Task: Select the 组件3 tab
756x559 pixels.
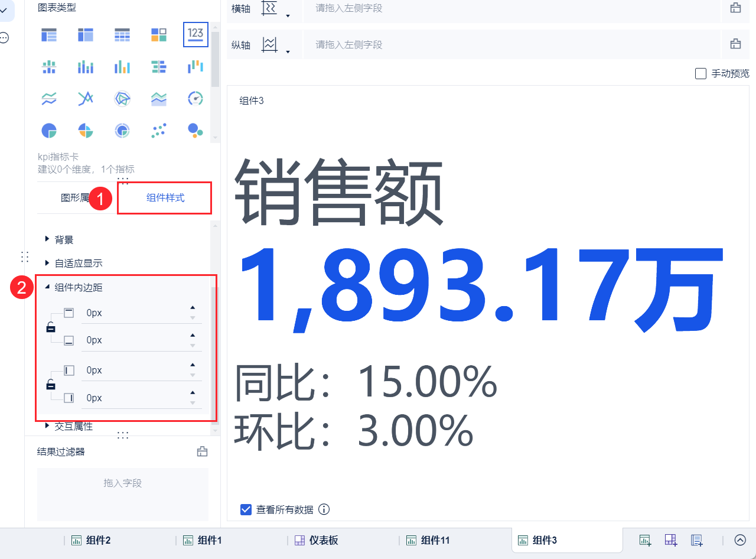Action: click(x=567, y=540)
